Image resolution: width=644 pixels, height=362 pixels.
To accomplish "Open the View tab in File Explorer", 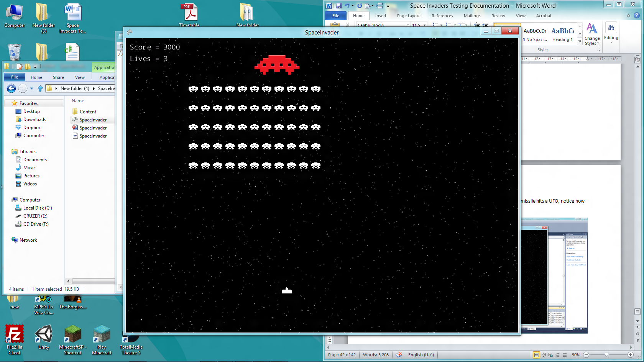I will 80,77.
